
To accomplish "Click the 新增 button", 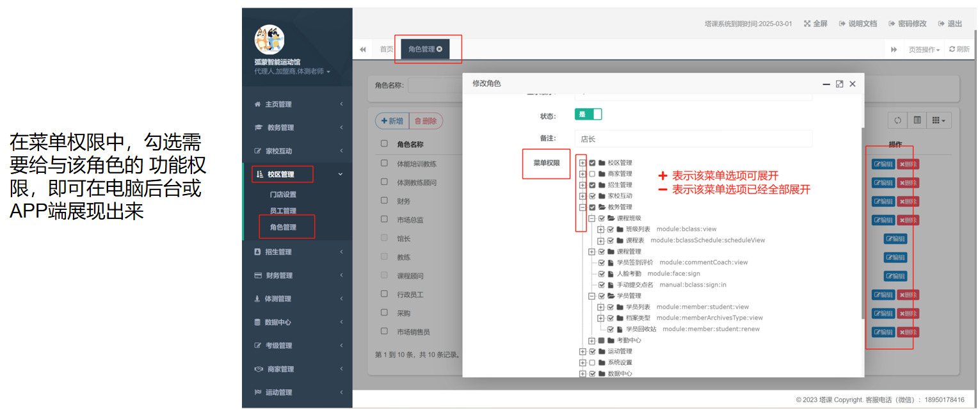I will 392,121.
